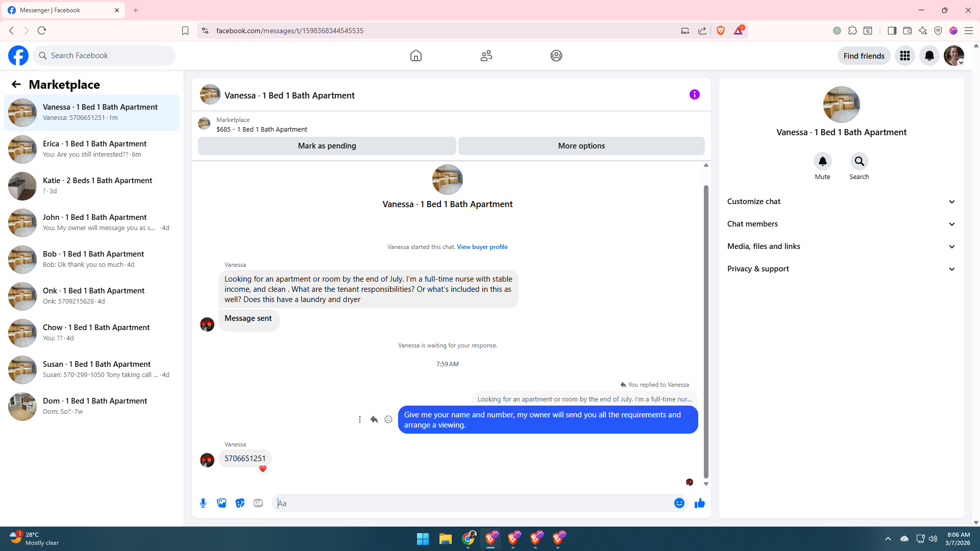
Task: Choose a sticker
Action: 240,503
